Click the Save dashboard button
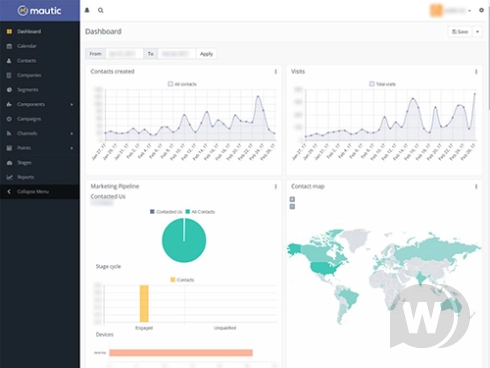 (x=460, y=32)
